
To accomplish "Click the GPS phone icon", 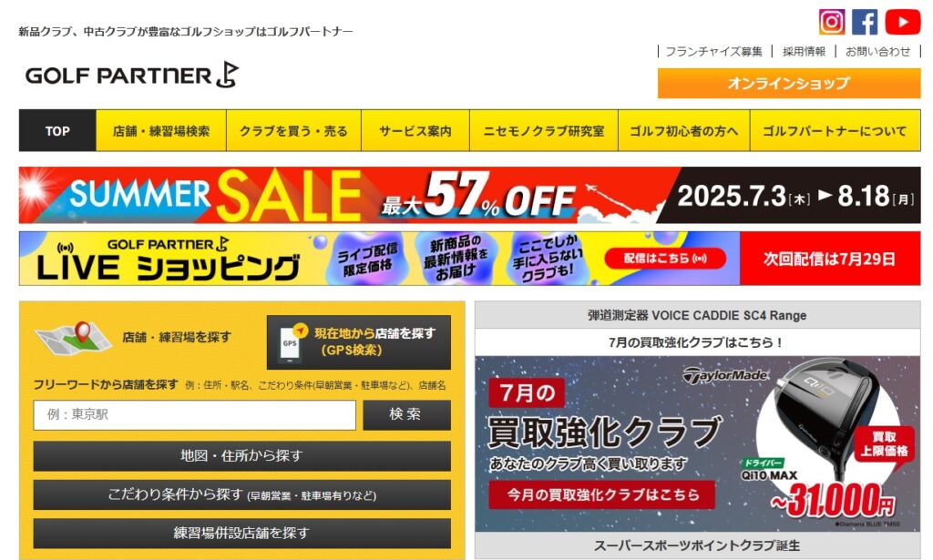I will [x=290, y=343].
